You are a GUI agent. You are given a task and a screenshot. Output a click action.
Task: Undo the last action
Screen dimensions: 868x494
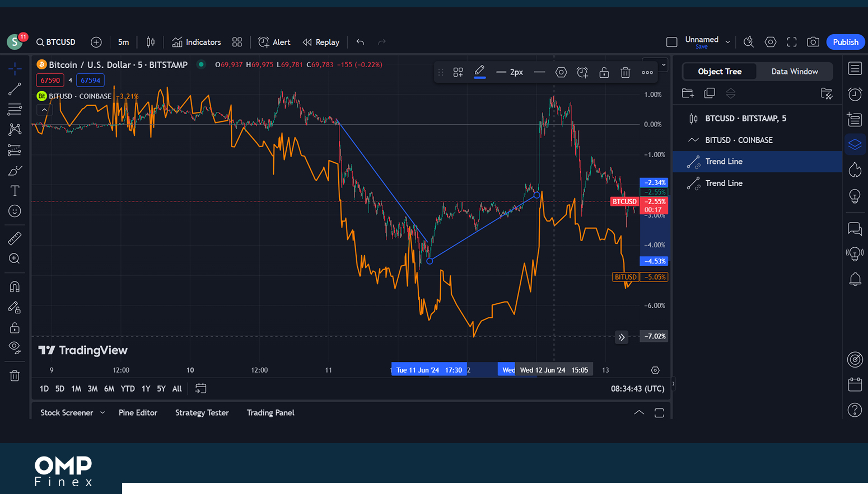point(360,42)
